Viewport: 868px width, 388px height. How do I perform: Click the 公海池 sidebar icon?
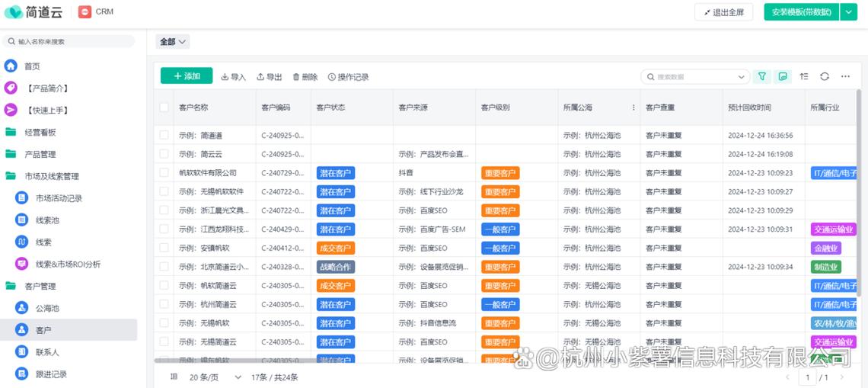21,308
